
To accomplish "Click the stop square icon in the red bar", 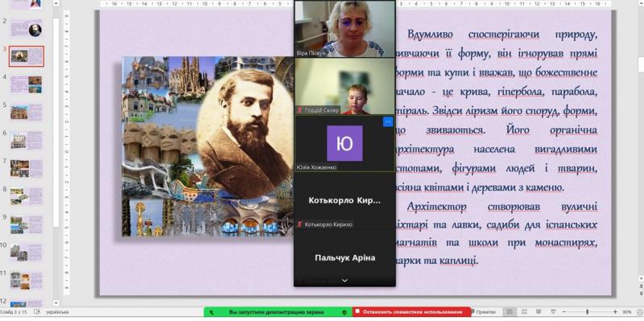I will tap(357, 311).
